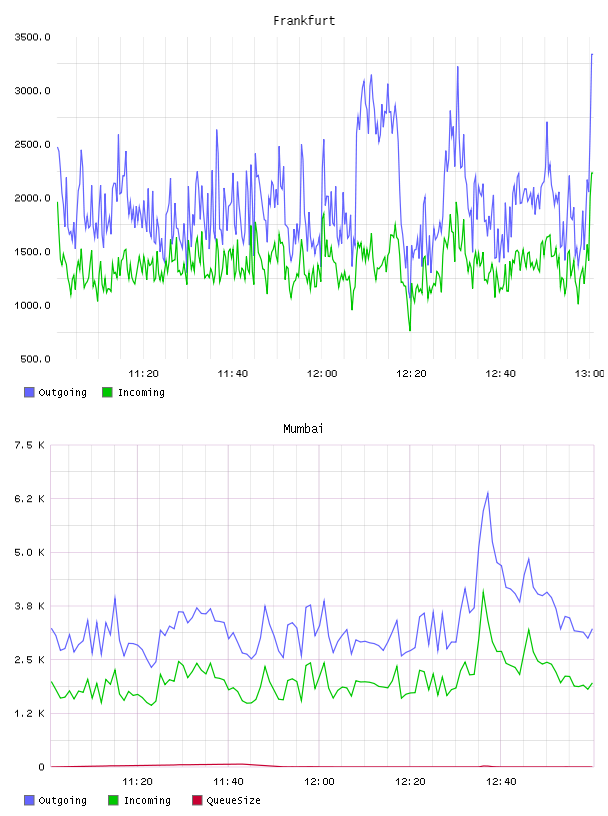Image resolution: width=608 pixels, height=816 pixels.
Task: Click the 0 y-axis label in Mumbai chart
Action: (41, 767)
